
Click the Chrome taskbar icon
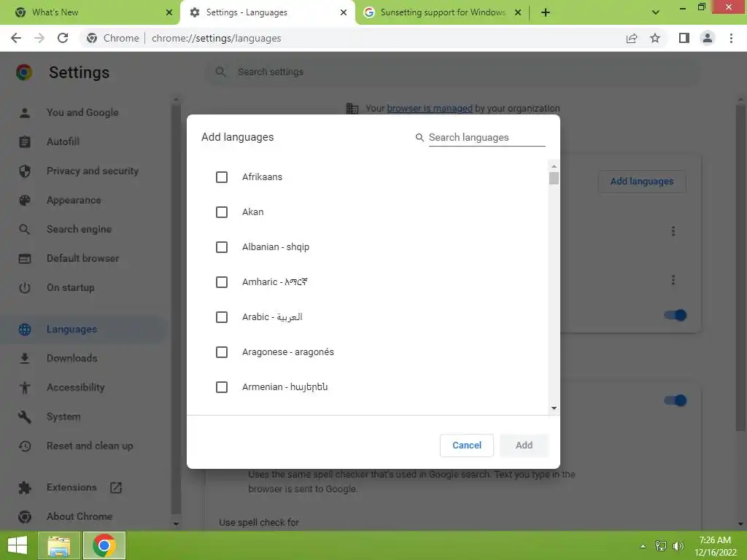pos(104,545)
